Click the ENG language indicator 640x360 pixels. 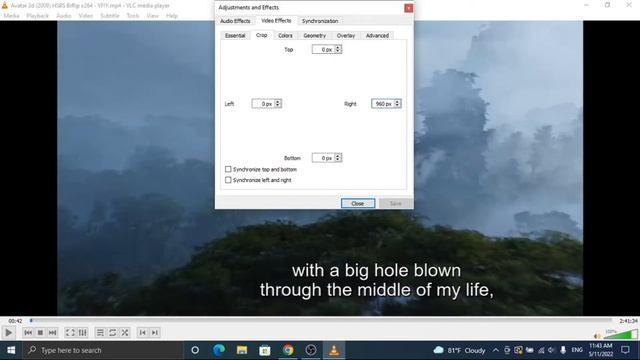click(577, 350)
